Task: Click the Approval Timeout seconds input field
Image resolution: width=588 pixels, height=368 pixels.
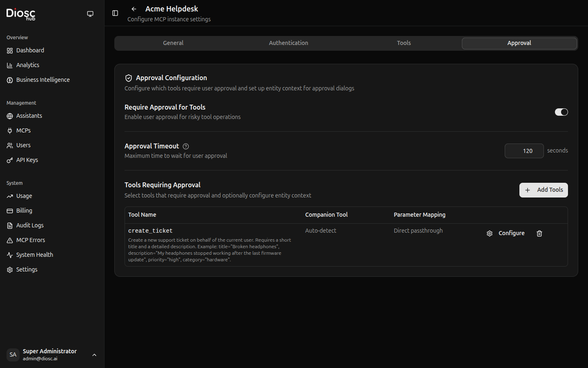Action: coord(524,151)
